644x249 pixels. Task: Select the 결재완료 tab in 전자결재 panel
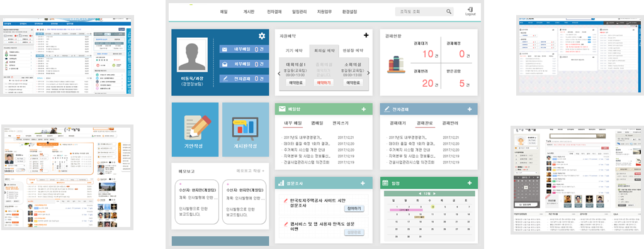pos(425,123)
